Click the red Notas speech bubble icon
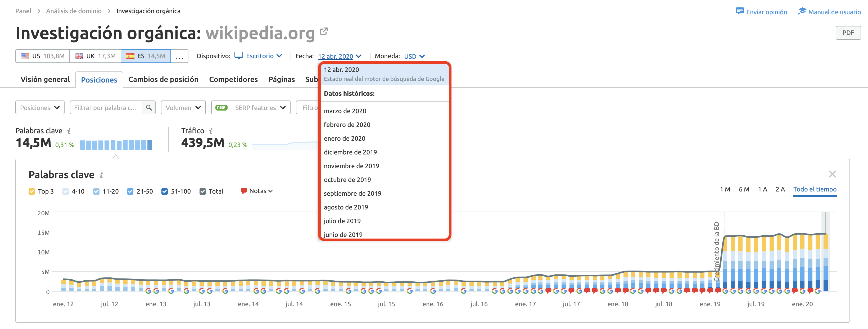 coord(244,191)
